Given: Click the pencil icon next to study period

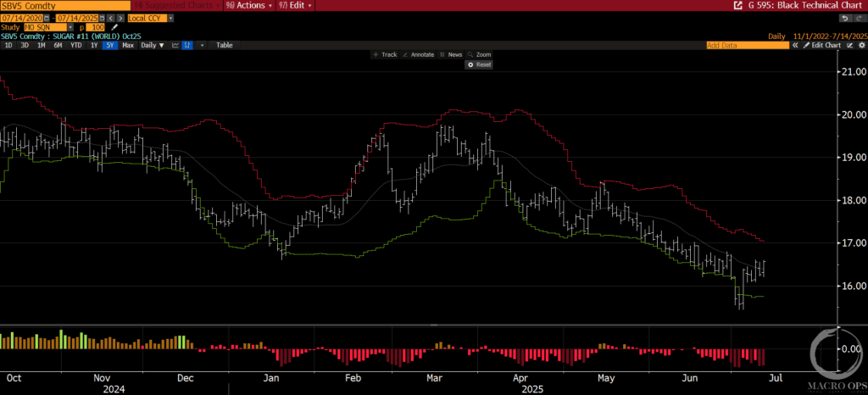Looking at the screenshot, I should click(x=114, y=27).
